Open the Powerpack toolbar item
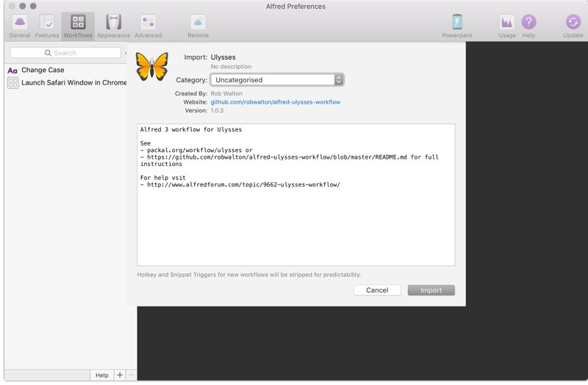This screenshot has width=588, height=385. coord(457,26)
